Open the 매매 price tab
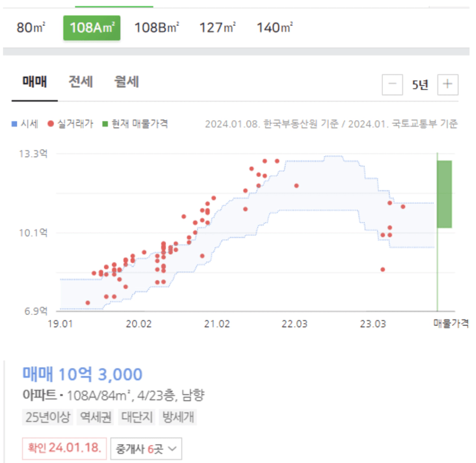This screenshot has width=476, height=463. [35, 82]
